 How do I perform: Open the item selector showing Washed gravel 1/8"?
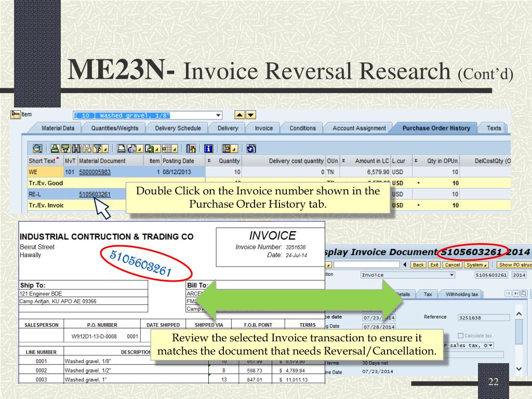[x=148, y=115]
